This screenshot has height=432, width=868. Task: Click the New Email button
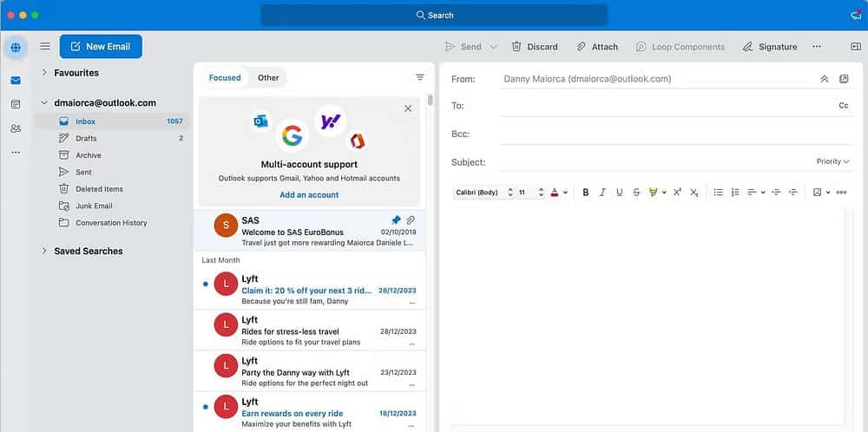[x=101, y=47]
